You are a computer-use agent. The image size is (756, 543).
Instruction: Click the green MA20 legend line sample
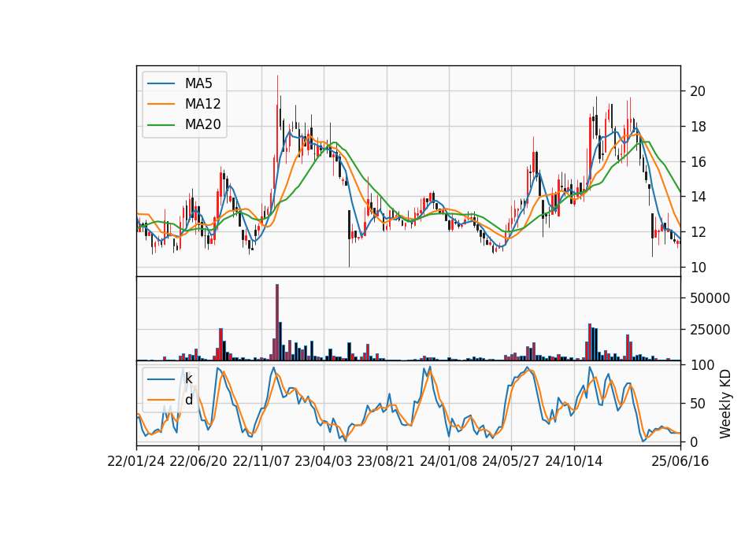click(161, 125)
